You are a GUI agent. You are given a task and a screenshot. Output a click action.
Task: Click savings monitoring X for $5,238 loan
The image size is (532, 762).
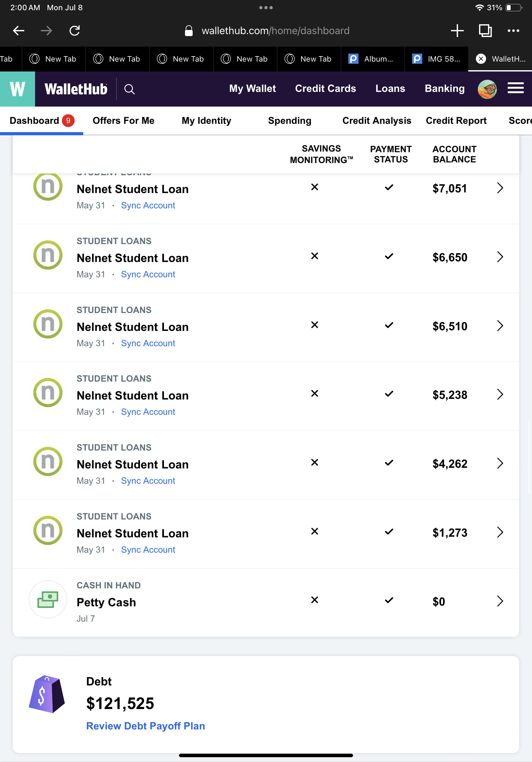(314, 394)
